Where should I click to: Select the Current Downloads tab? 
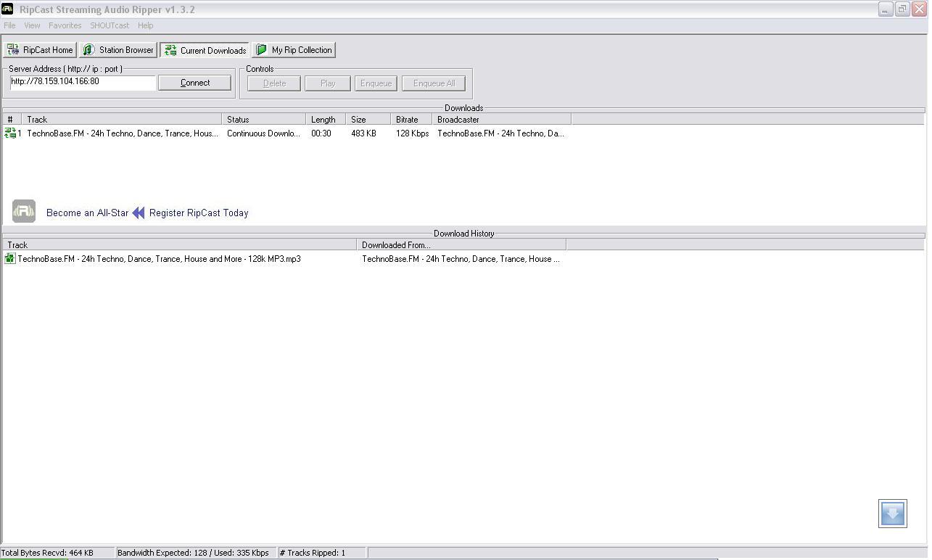[205, 50]
